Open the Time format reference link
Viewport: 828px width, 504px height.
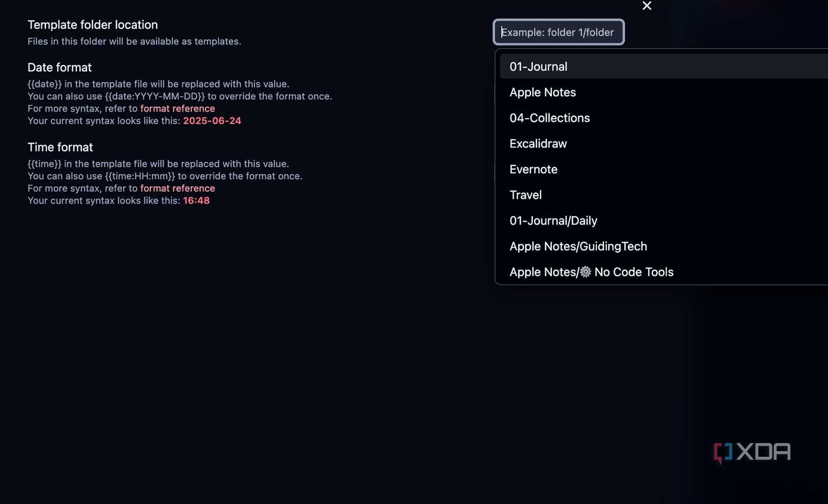click(x=177, y=189)
